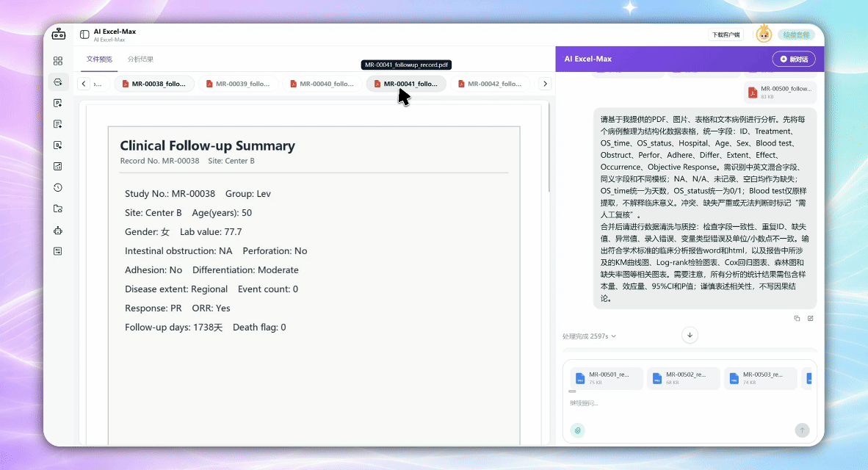Click the 'Response: PR' text
This screenshot has width=868, height=470.
tap(153, 308)
